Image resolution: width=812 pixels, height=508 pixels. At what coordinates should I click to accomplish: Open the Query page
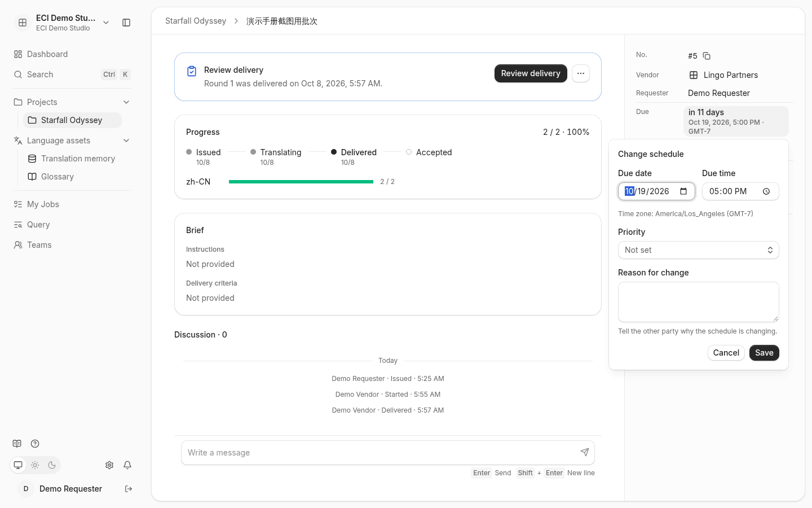pyautogui.click(x=72, y=225)
